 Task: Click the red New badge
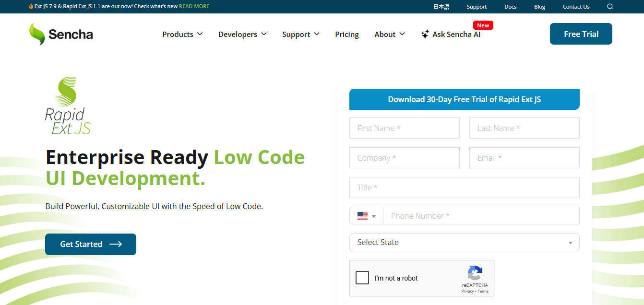(x=483, y=25)
